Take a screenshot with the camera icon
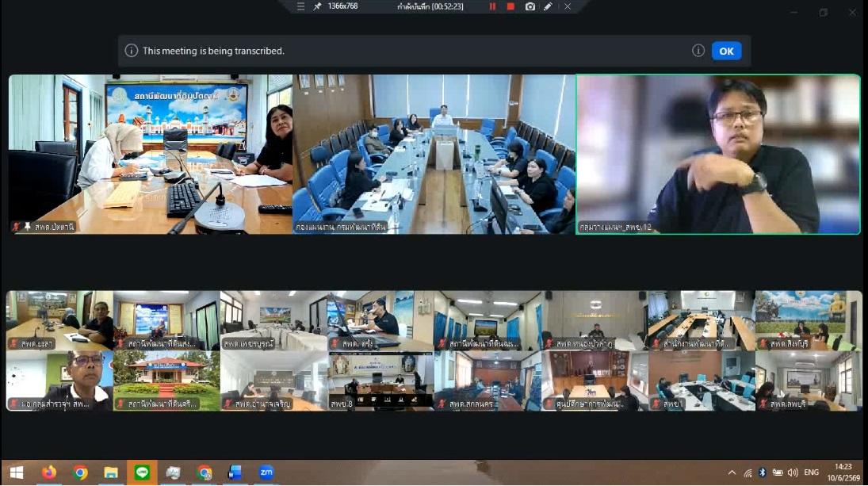The image size is (868, 486). click(x=530, y=6)
